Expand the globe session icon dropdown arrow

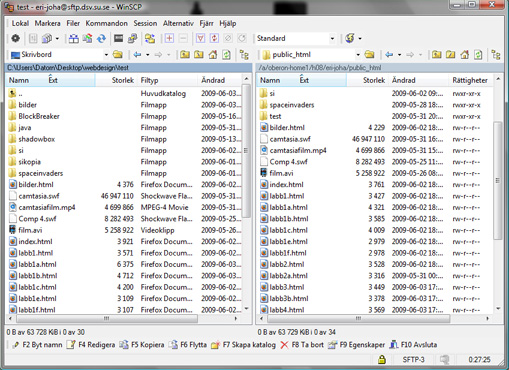point(360,39)
